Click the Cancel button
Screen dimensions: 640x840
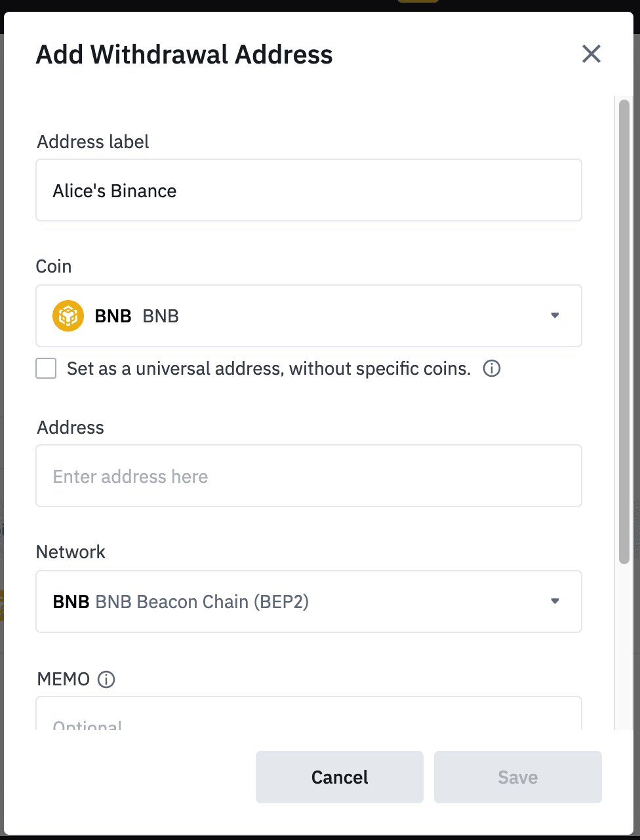point(340,777)
